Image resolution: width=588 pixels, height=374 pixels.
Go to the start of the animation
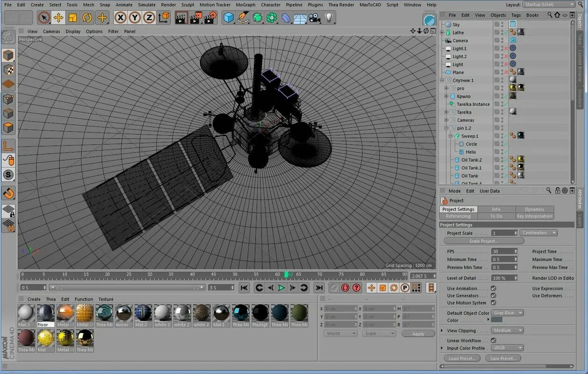[x=244, y=288]
